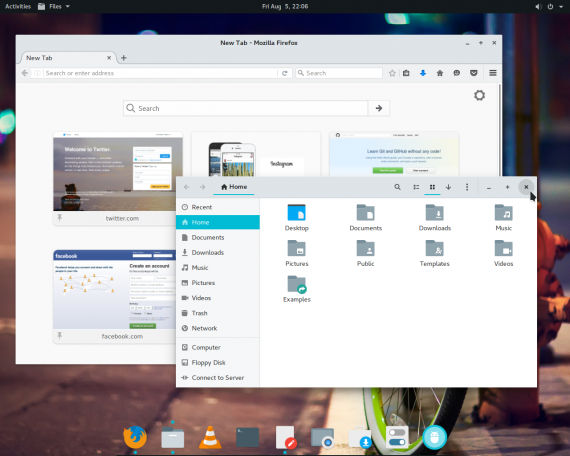The image size is (570, 456).
Task: Open the Firefox hamburger menu
Action: pyautogui.click(x=493, y=73)
